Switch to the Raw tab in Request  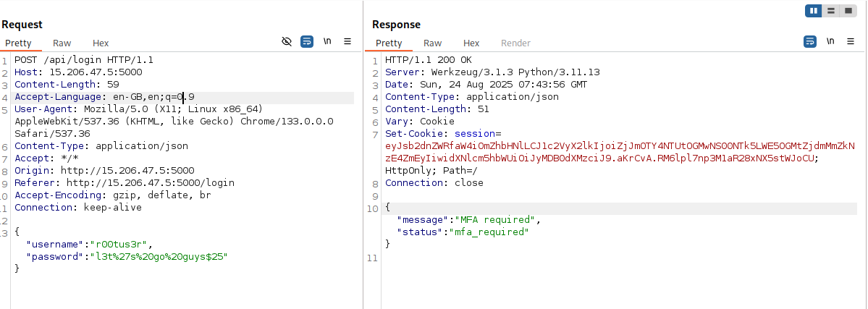click(x=62, y=43)
